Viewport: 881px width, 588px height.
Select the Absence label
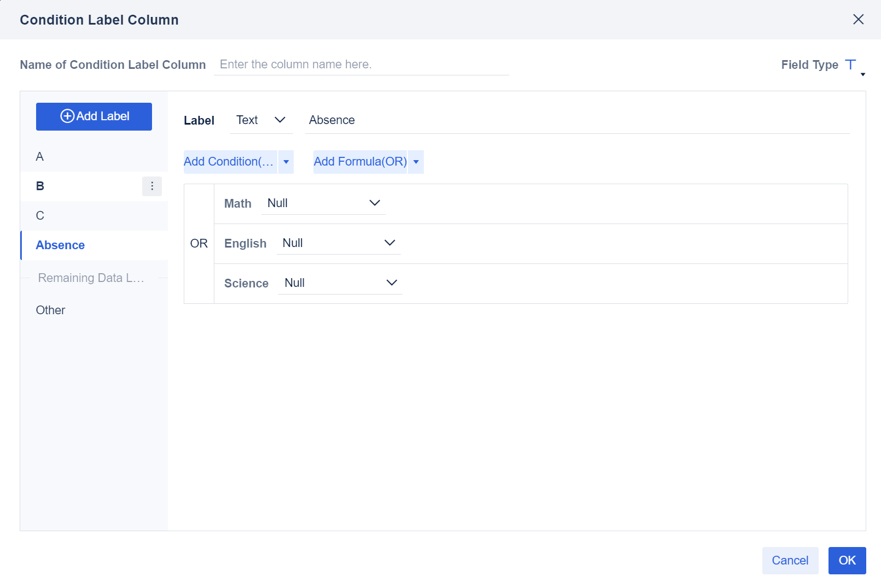[60, 245]
